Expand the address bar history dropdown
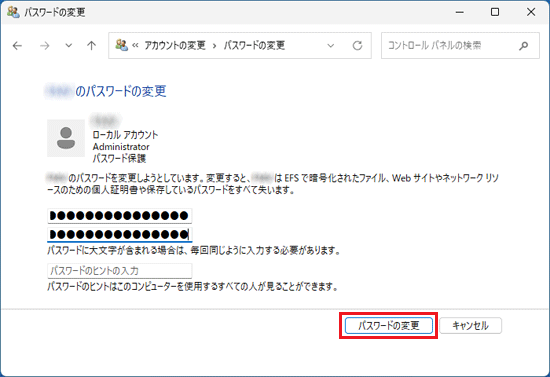 tap(330, 46)
